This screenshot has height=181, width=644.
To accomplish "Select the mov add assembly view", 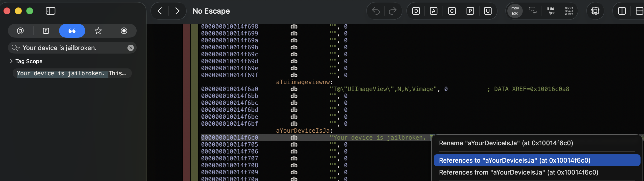I will point(515,11).
